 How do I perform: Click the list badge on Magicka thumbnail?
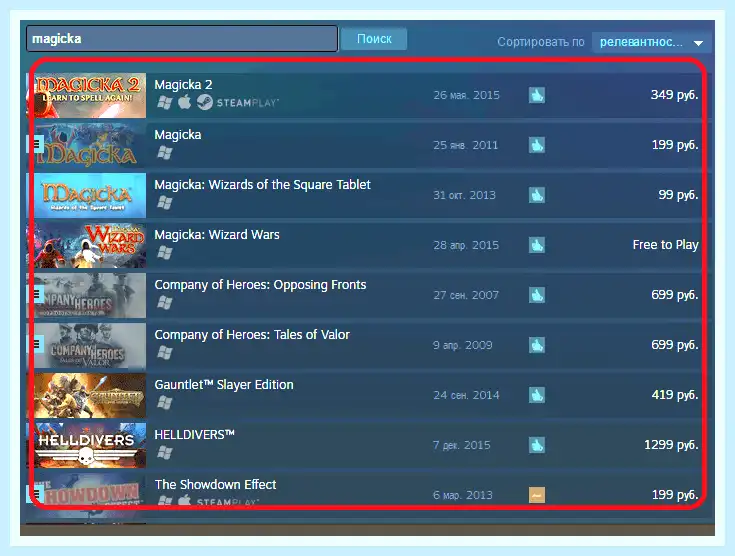[x=36, y=144]
